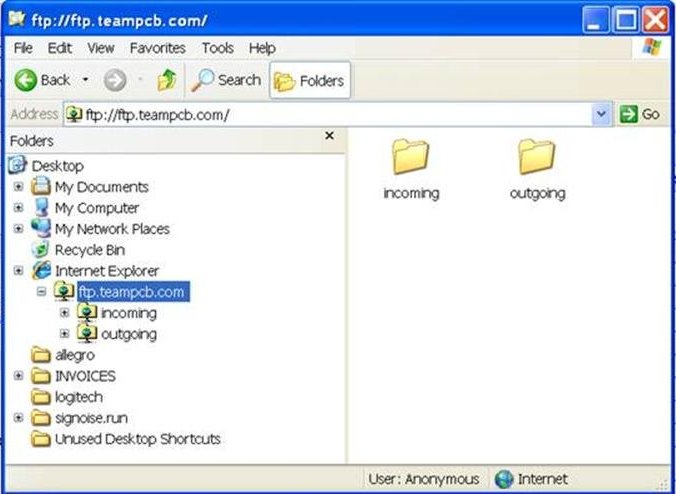This screenshot has height=494, width=676.
Task: Expand the address bar dropdown list
Action: [601, 115]
